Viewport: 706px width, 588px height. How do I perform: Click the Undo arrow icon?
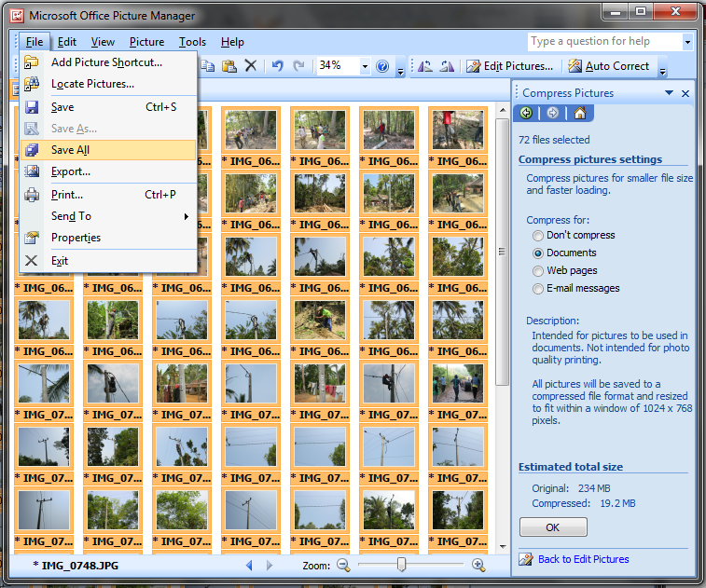(x=277, y=66)
